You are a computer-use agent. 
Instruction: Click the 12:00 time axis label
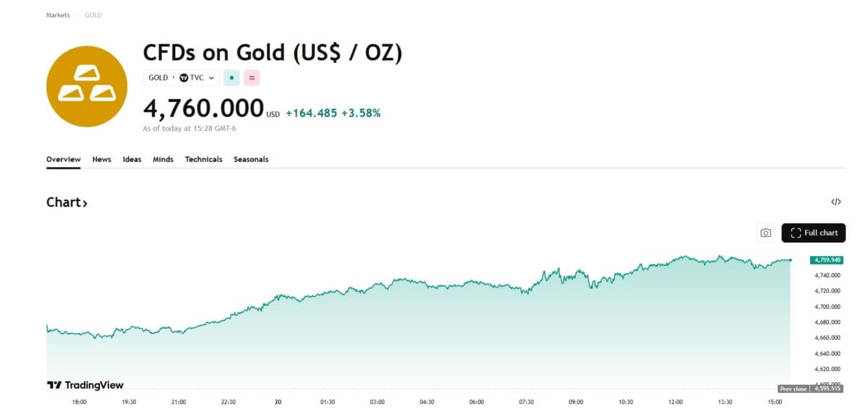pos(676,402)
